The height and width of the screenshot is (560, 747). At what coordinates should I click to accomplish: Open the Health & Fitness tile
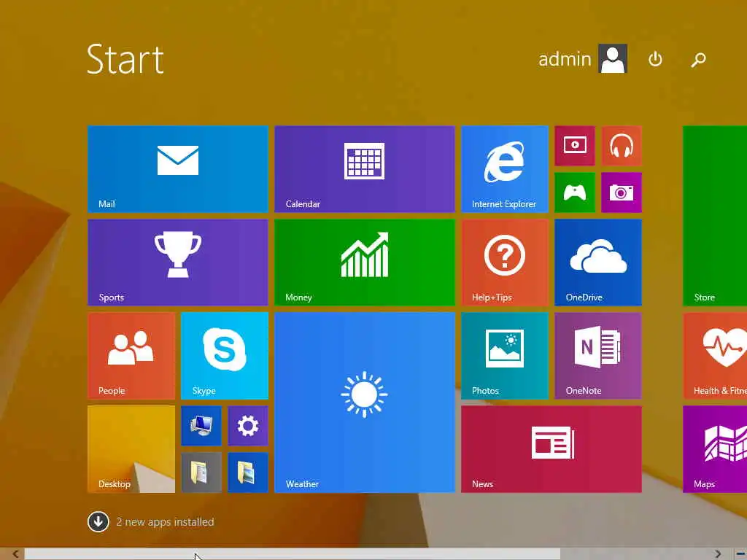pyautogui.click(x=715, y=356)
